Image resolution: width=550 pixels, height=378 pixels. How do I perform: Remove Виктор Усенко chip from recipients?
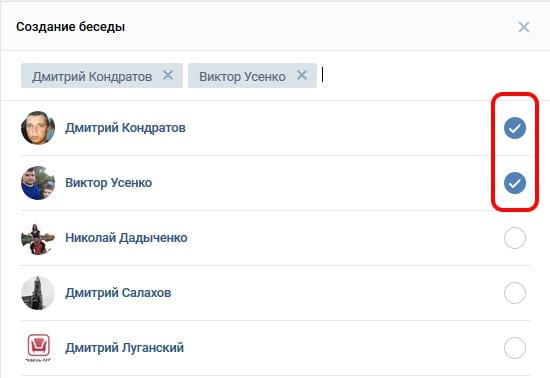click(302, 75)
